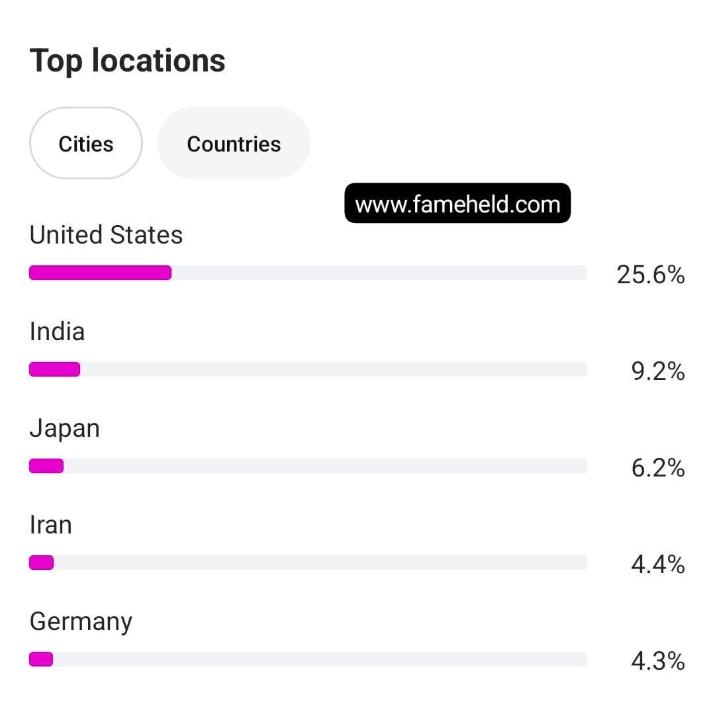Click the unfilled track of the United States bar
This screenshot has width=715, height=728.
click(x=379, y=273)
